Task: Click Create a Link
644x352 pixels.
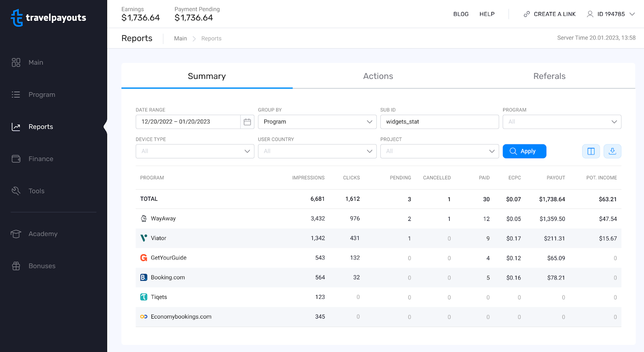Action: click(x=555, y=14)
